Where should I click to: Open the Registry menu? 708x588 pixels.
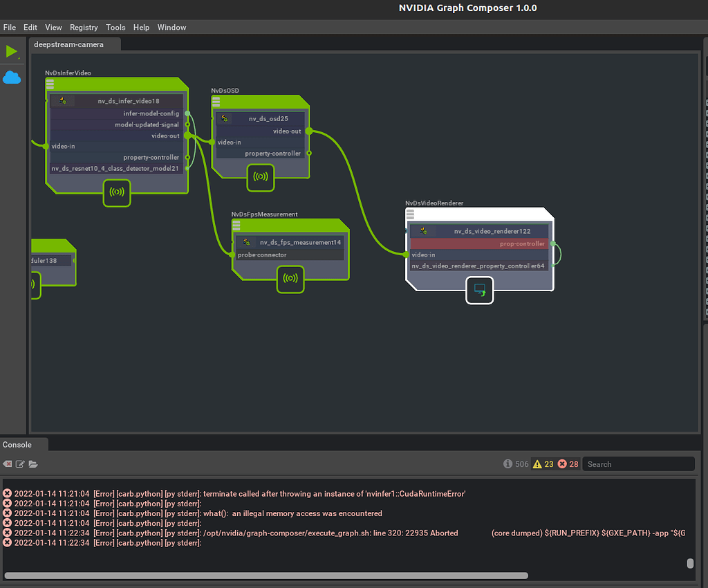tap(83, 28)
